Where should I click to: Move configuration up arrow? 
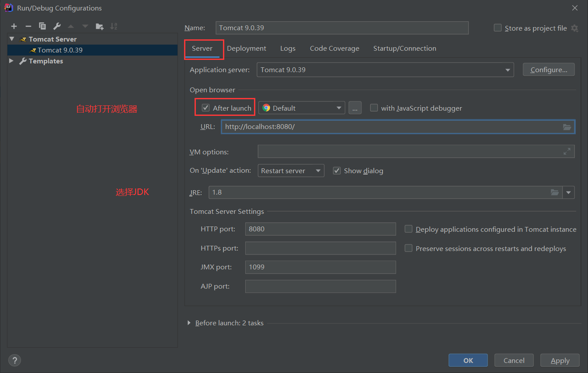[71, 26]
